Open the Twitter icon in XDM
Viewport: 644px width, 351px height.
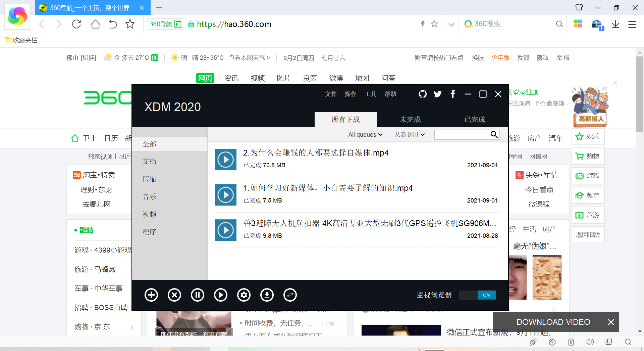[x=438, y=94]
